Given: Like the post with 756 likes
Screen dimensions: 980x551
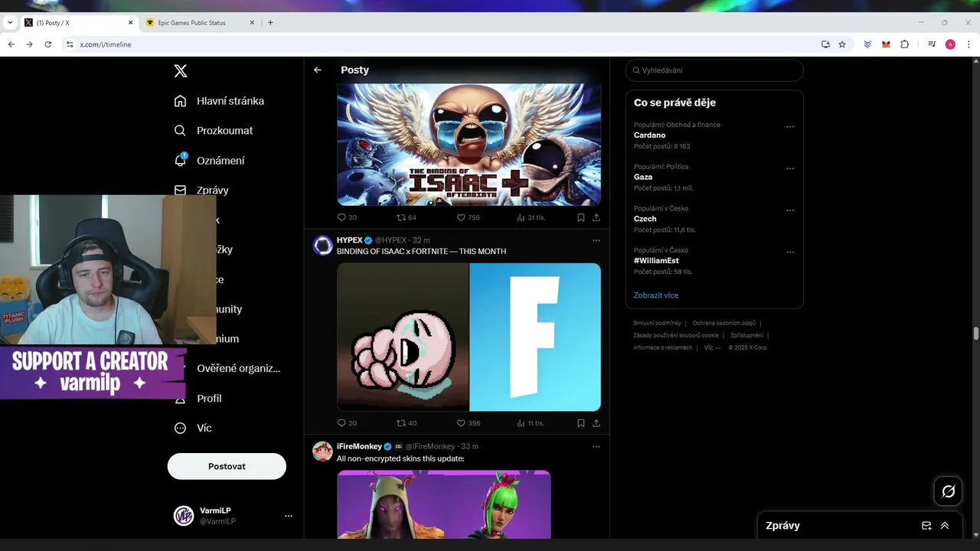Looking at the screenshot, I should [469, 217].
